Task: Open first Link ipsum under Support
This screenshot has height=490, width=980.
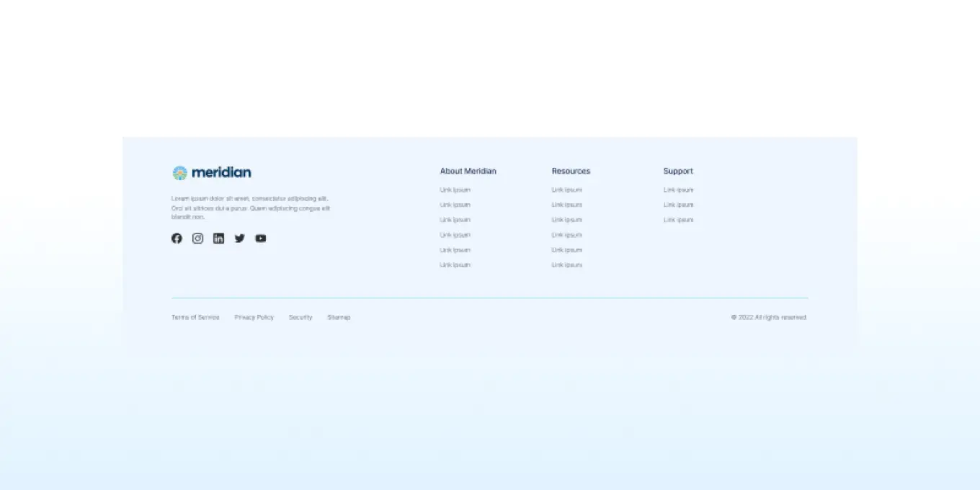Action: tap(679, 190)
